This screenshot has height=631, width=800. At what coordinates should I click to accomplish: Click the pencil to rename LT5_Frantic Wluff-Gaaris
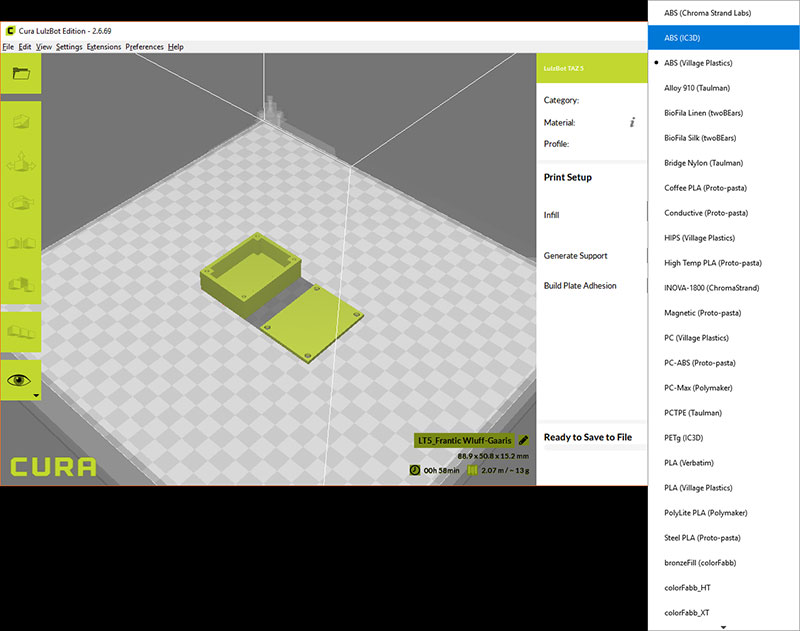pos(523,440)
